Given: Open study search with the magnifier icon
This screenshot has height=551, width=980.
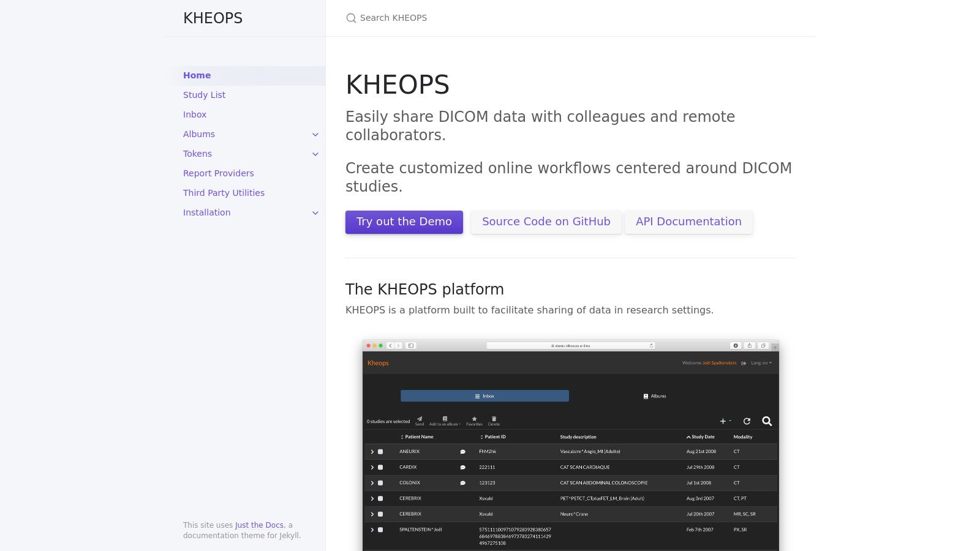Looking at the screenshot, I should click(x=767, y=421).
